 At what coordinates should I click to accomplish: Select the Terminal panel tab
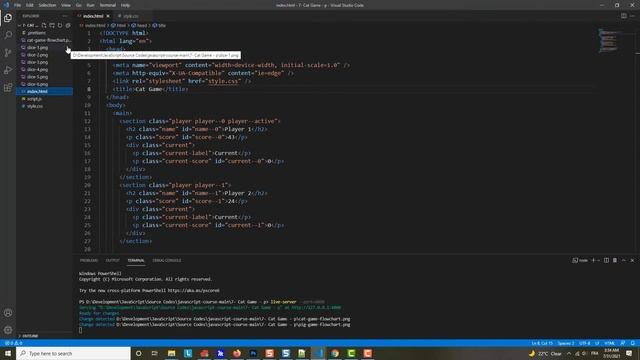pos(136,260)
